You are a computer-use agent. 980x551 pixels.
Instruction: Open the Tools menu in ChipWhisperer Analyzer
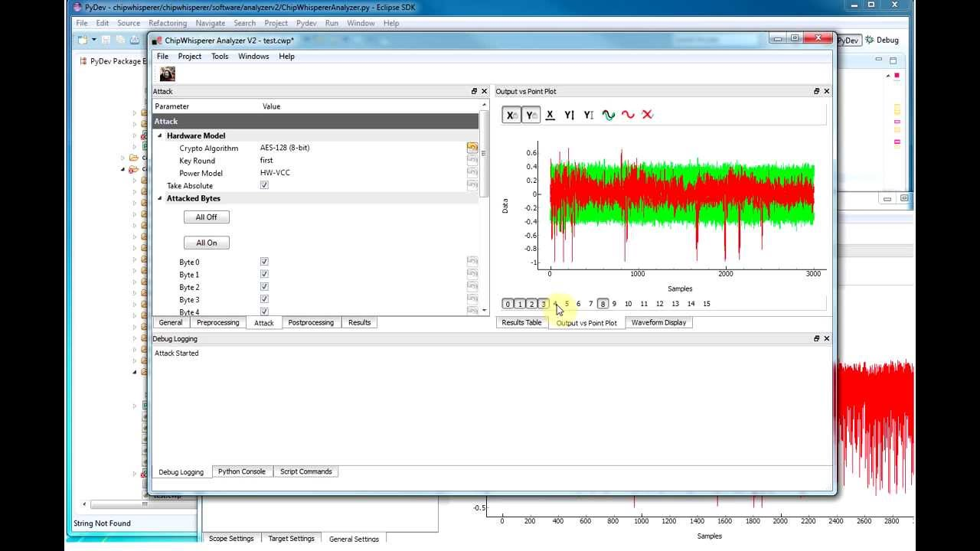pyautogui.click(x=220, y=56)
